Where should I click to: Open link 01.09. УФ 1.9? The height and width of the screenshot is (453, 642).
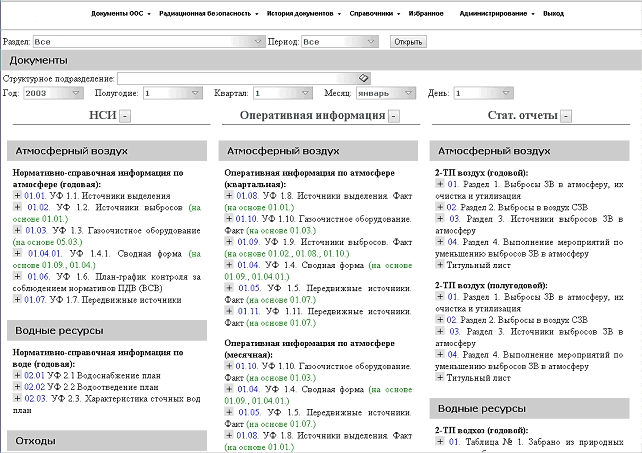(249, 242)
